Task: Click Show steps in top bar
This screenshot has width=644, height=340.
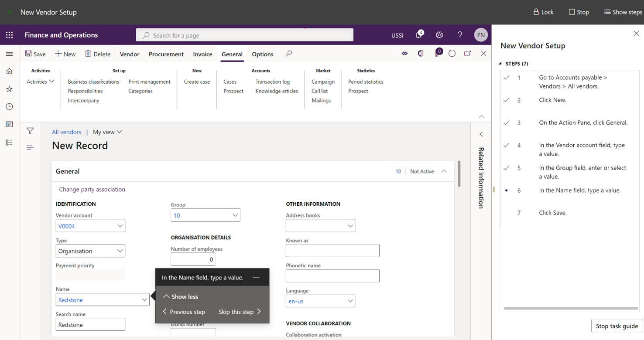Action: tap(623, 12)
